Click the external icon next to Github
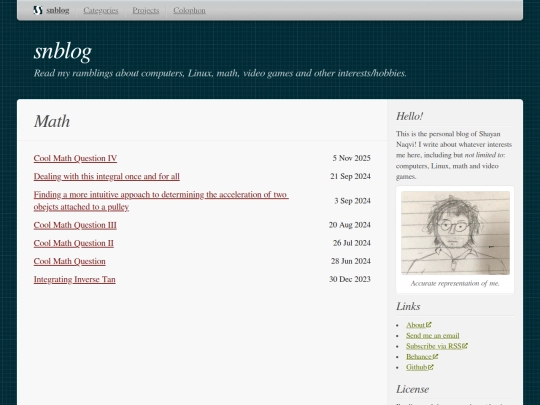Screen dimensions: 540x405 pyautogui.click(x=430, y=367)
